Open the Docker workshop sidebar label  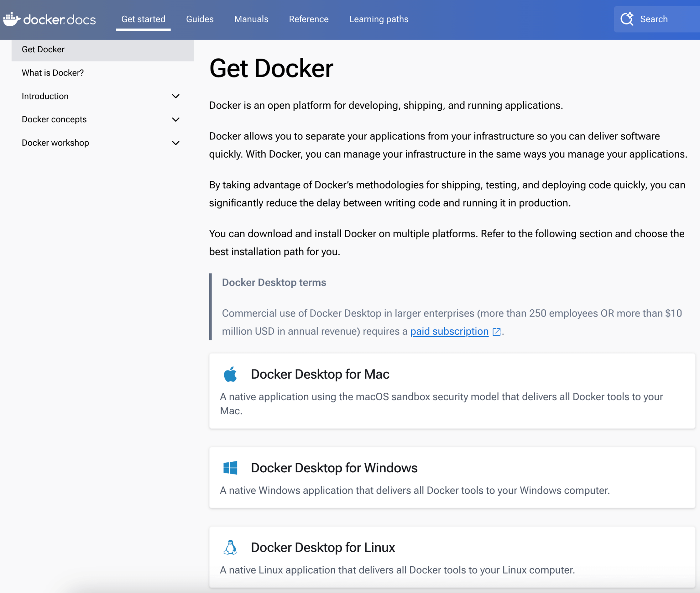tap(55, 143)
